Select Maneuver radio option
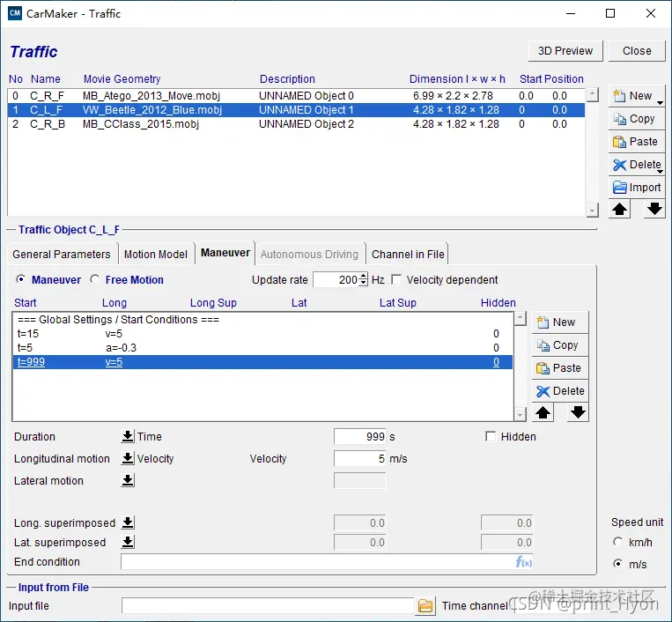672x622 pixels. [20, 279]
